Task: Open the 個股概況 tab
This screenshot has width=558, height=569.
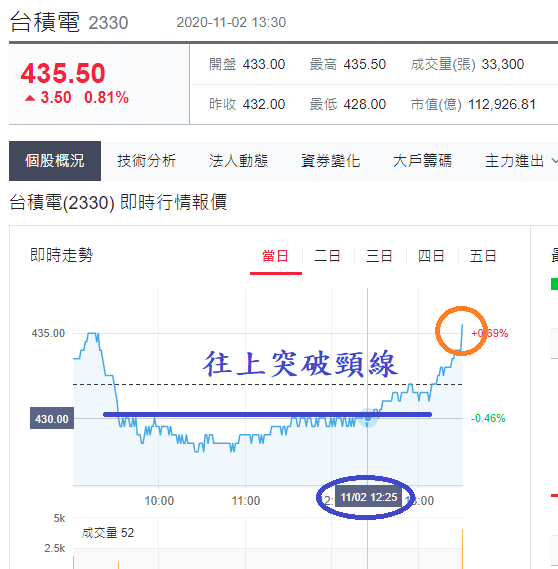Action: 55,161
